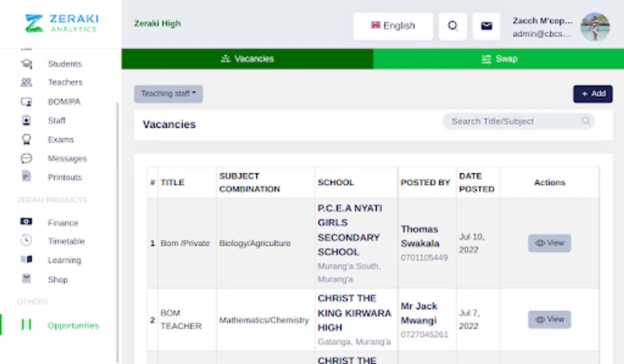Click P.C.E.A NYATI GIRLS SECONDARY SCHOOL
This screenshot has height=364, width=624.
350,230
